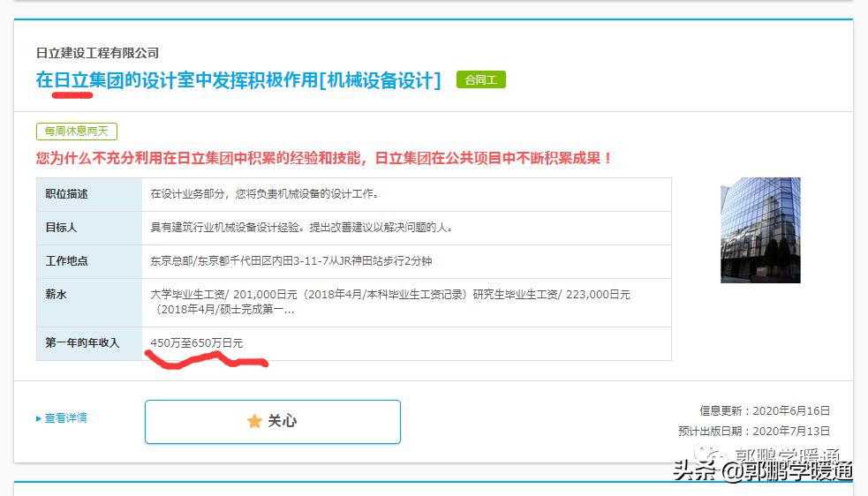This screenshot has width=868, height=496.
Task: Click the 查看详情 link
Action: (66, 418)
